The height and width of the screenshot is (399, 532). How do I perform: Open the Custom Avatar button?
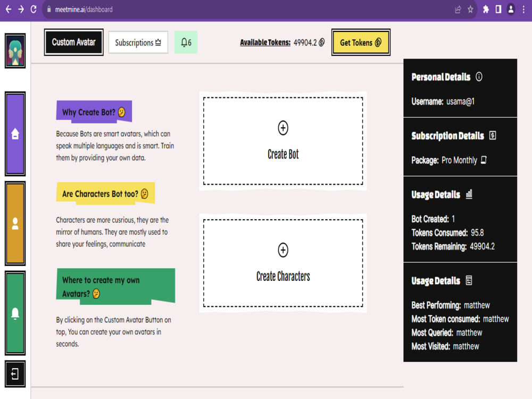pyautogui.click(x=73, y=42)
